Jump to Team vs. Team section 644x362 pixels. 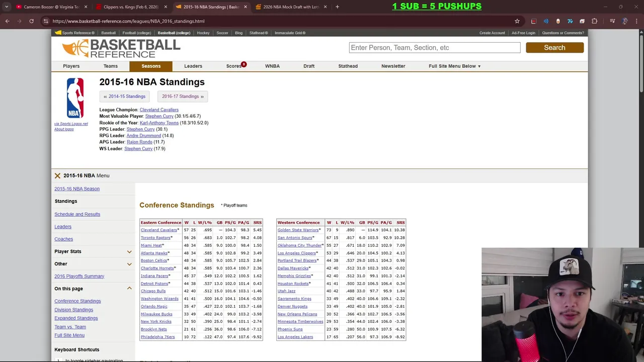(70, 327)
